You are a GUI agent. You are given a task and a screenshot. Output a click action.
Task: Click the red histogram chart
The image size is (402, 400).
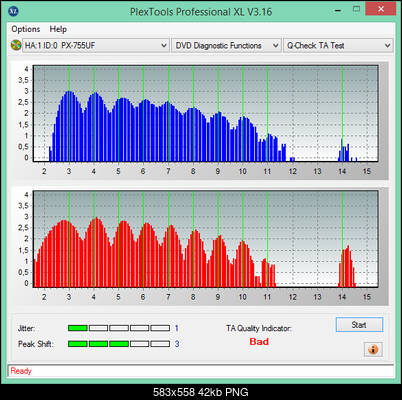pos(205,239)
